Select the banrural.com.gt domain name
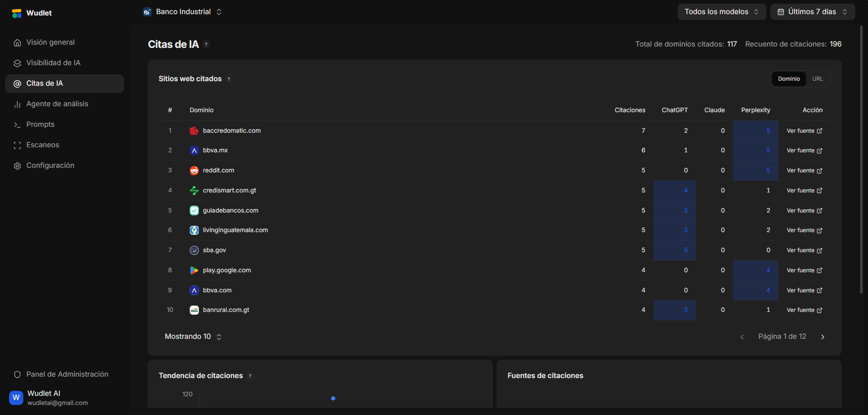Viewport: 868px width, 415px height. [x=226, y=310]
